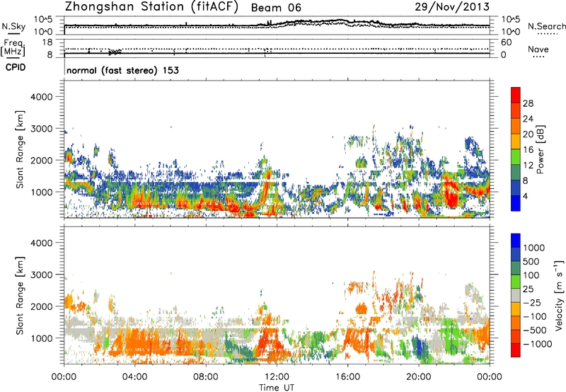
Task: Pick the red bottom segment of velocity colorbar
Action: (516, 350)
